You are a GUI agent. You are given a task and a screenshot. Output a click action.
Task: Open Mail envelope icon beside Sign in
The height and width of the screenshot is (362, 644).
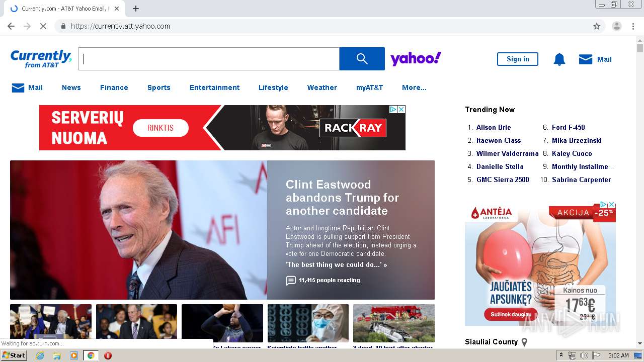click(x=586, y=59)
